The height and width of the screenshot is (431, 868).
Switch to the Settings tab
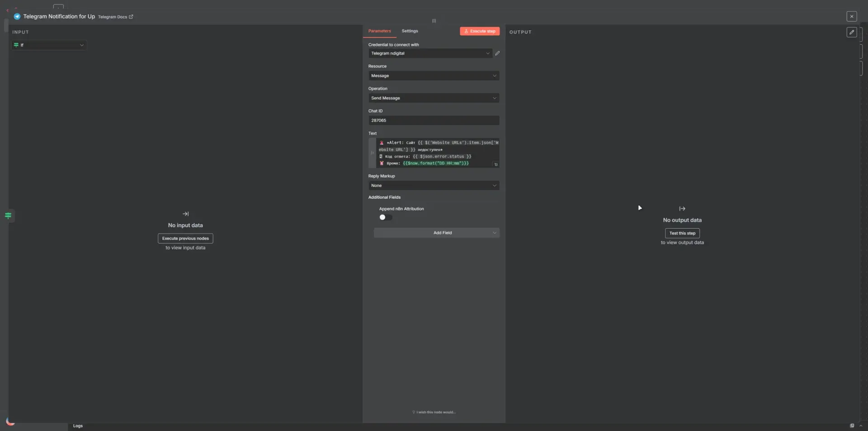coord(410,31)
